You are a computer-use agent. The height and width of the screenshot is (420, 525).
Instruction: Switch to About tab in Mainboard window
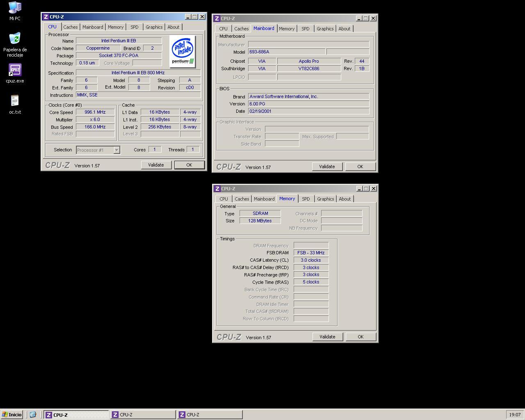[x=345, y=29]
